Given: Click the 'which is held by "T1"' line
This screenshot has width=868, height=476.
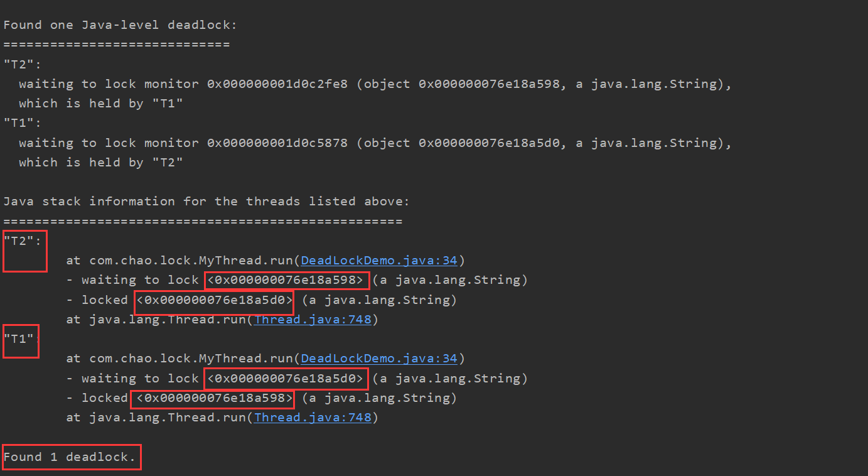Looking at the screenshot, I should pos(101,104).
